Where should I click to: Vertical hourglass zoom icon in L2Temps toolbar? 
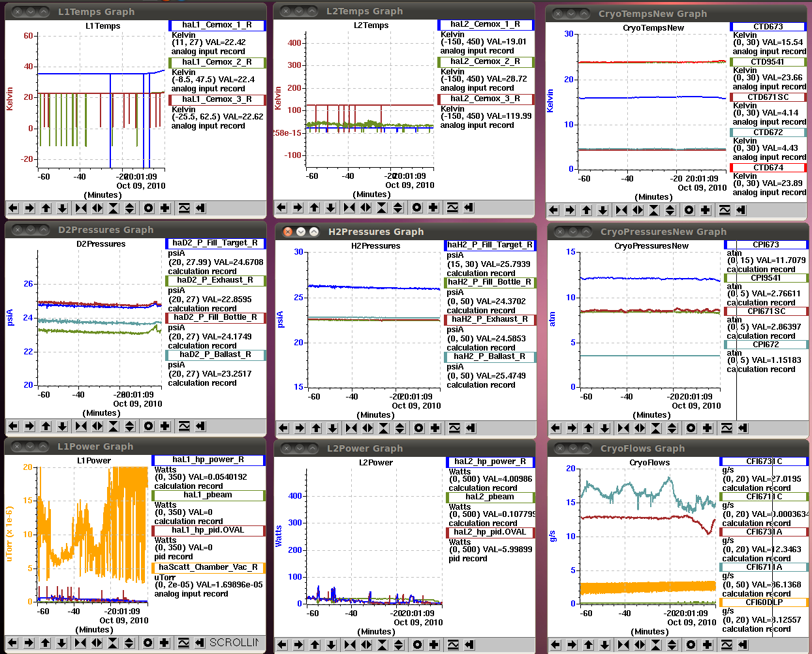coord(382,208)
